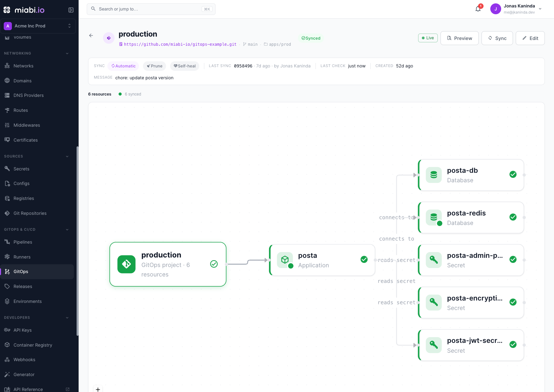Open DNS Providers page

coord(37,96)
